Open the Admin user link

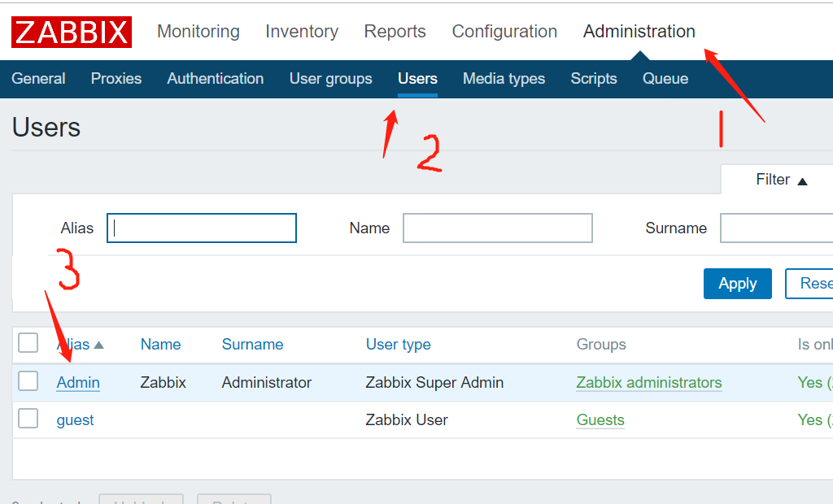click(x=78, y=382)
